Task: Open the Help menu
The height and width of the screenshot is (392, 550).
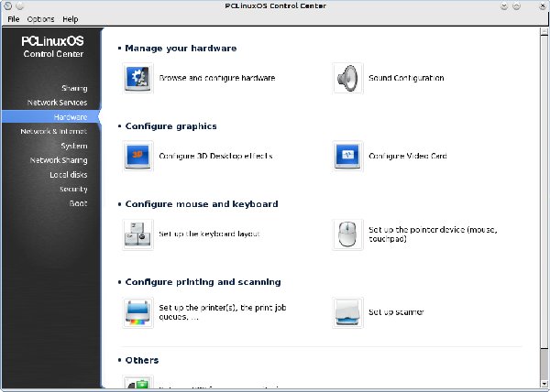Action: (x=71, y=19)
